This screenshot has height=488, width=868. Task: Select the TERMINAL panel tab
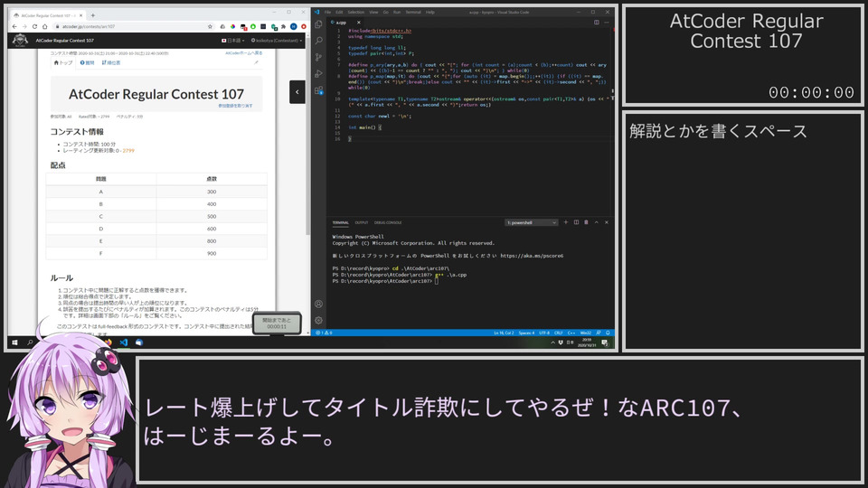341,222
